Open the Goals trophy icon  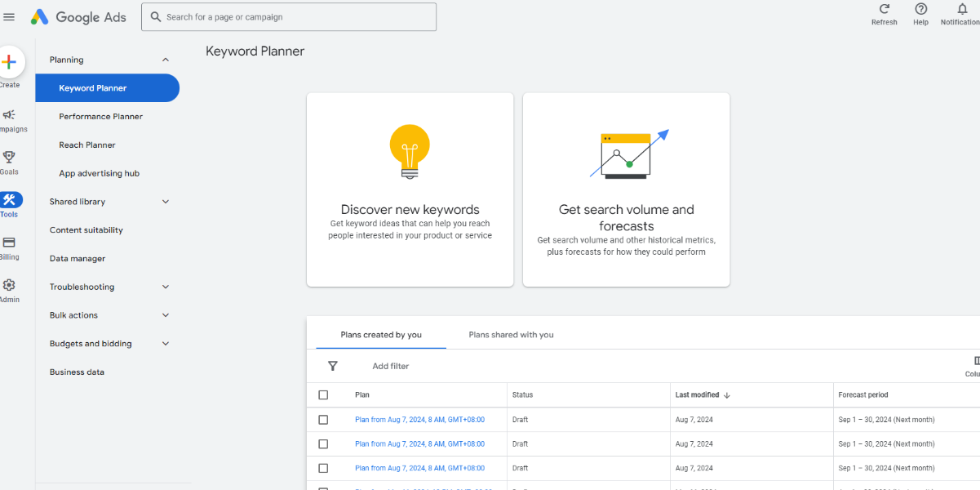point(9,157)
